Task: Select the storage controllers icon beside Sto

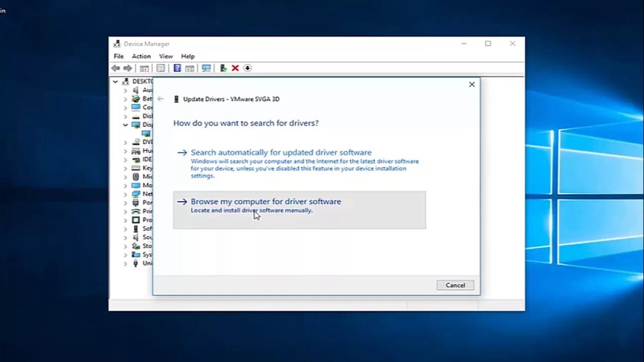Action: pos(136,246)
